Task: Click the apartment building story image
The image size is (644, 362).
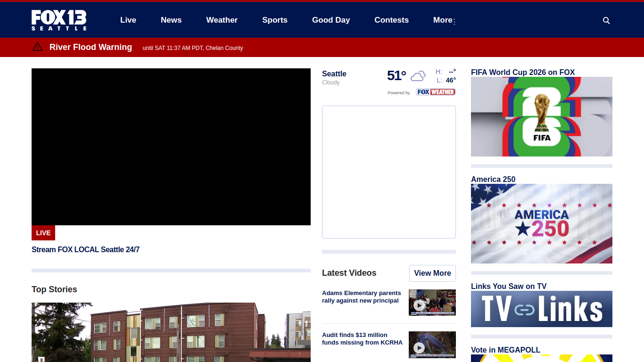Action: tap(171, 332)
